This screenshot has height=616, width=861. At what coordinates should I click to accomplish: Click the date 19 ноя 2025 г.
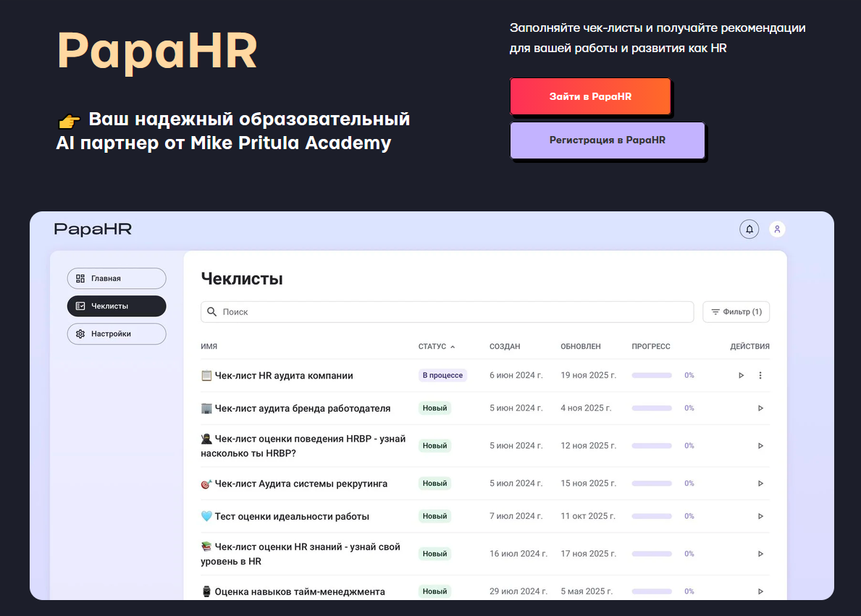click(588, 376)
